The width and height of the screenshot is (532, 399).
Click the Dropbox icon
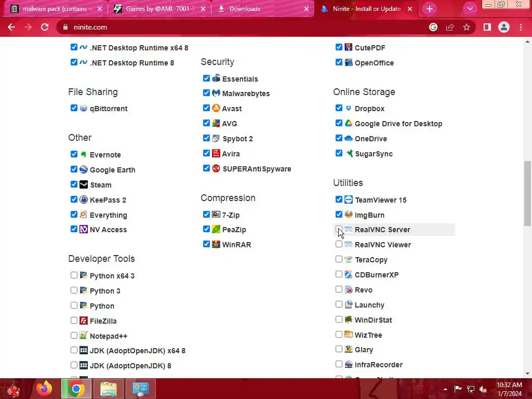(349, 108)
